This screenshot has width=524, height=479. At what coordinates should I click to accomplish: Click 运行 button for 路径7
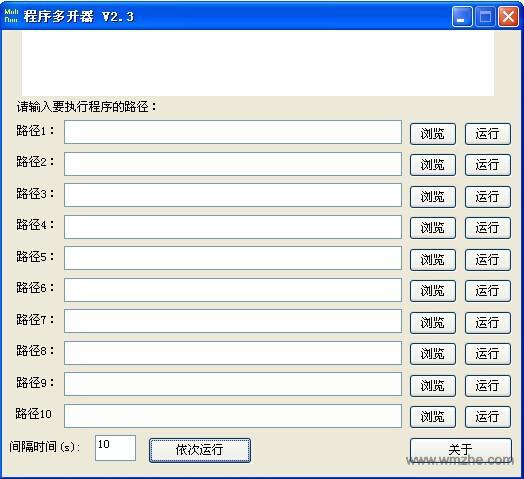tap(488, 323)
